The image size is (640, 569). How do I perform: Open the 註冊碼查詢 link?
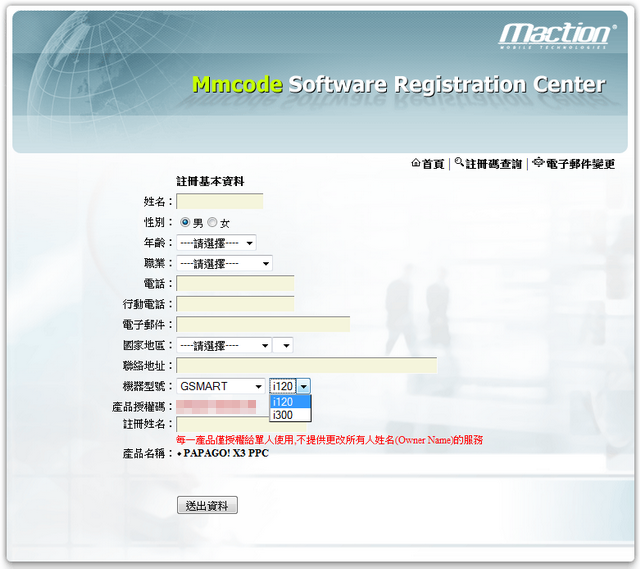pos(493,164)
